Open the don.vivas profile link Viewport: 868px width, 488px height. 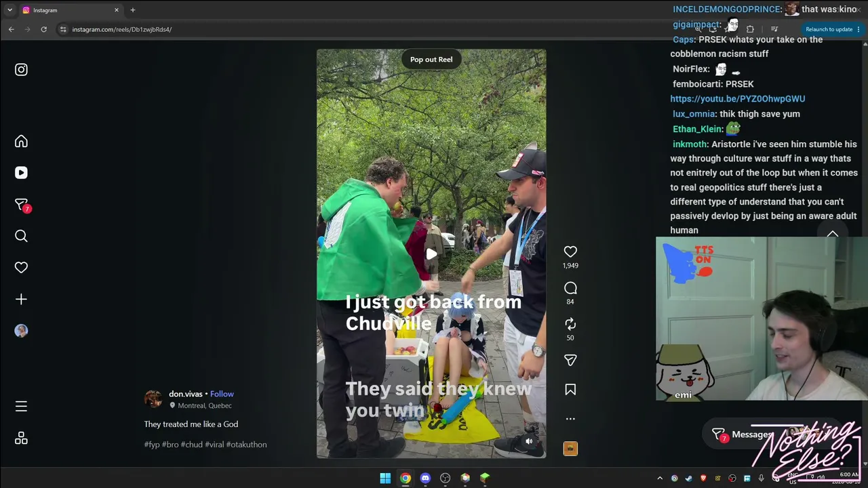186,394
